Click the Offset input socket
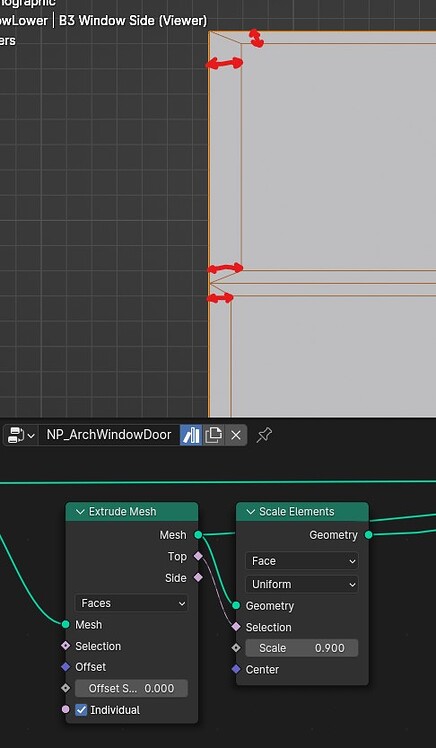 pyautogui.click(x=66, y=667)
